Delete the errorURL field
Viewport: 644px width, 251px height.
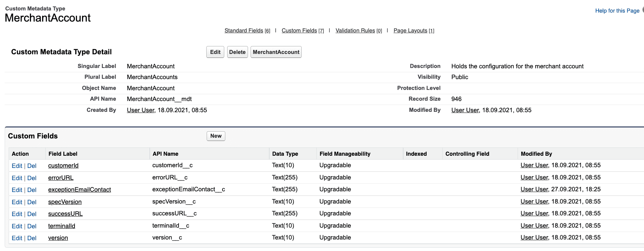pyautogui.click(x=32, y=178)
